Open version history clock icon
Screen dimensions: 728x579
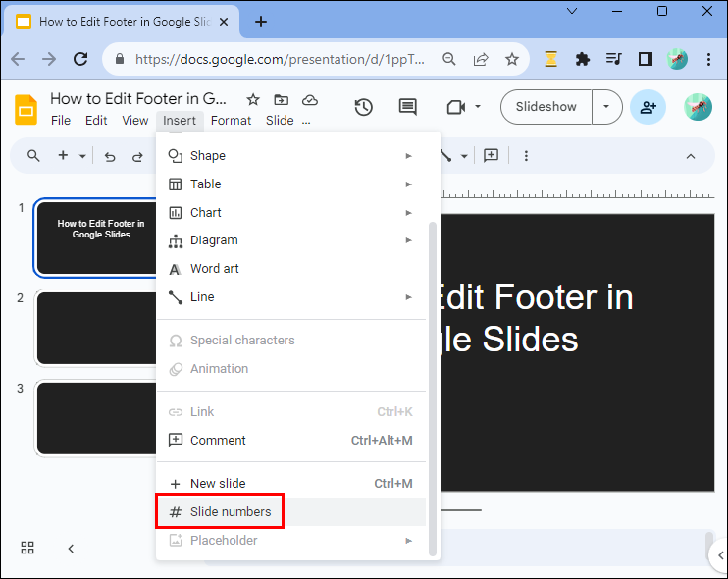(x=364, y=107)
